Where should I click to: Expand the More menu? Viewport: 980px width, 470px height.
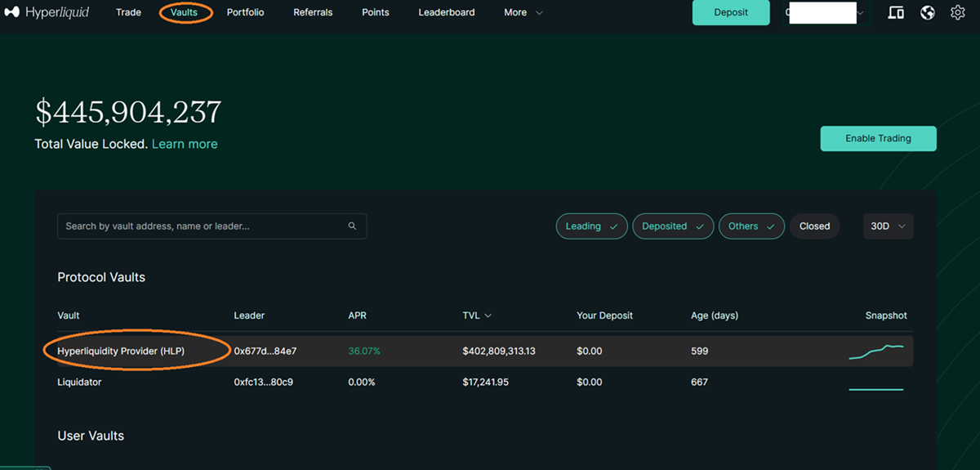523,13
